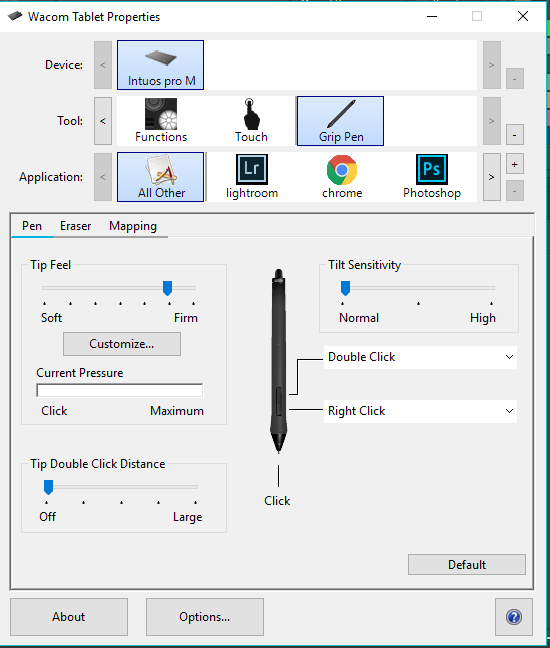The width and height of the screenshot is (550, 648).
Task: Switch to the Eraser tab
Action: pos(75,226)
